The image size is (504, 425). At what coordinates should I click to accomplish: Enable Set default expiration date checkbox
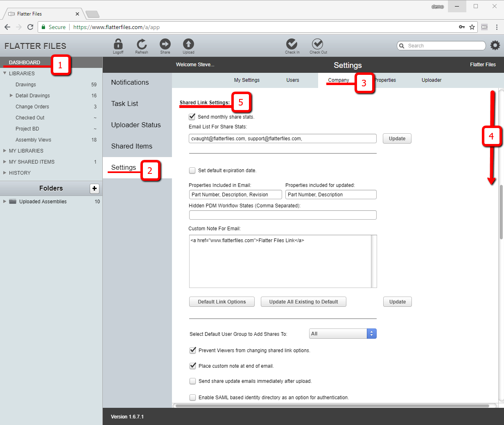(x=192, y=171)
